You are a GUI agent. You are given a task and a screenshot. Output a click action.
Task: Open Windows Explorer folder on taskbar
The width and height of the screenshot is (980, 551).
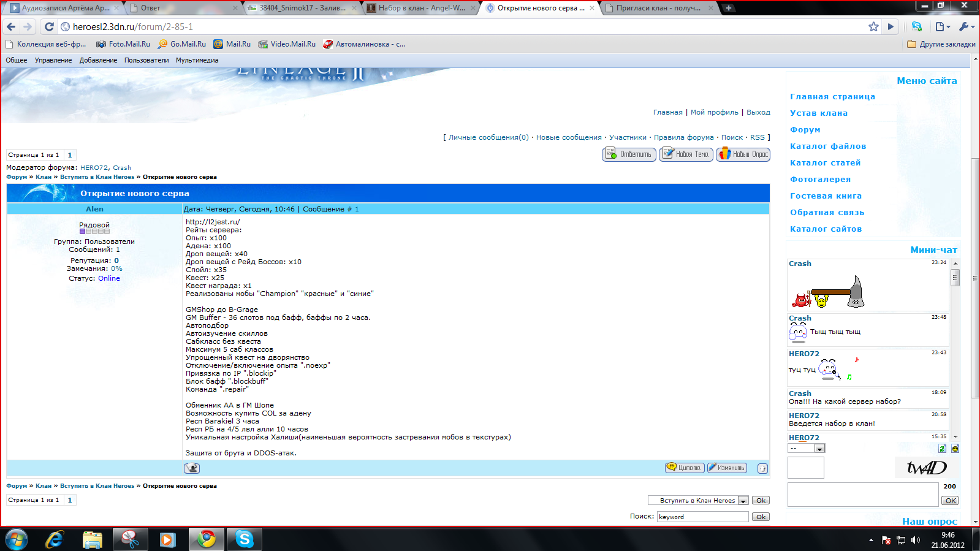click(93, 539)
